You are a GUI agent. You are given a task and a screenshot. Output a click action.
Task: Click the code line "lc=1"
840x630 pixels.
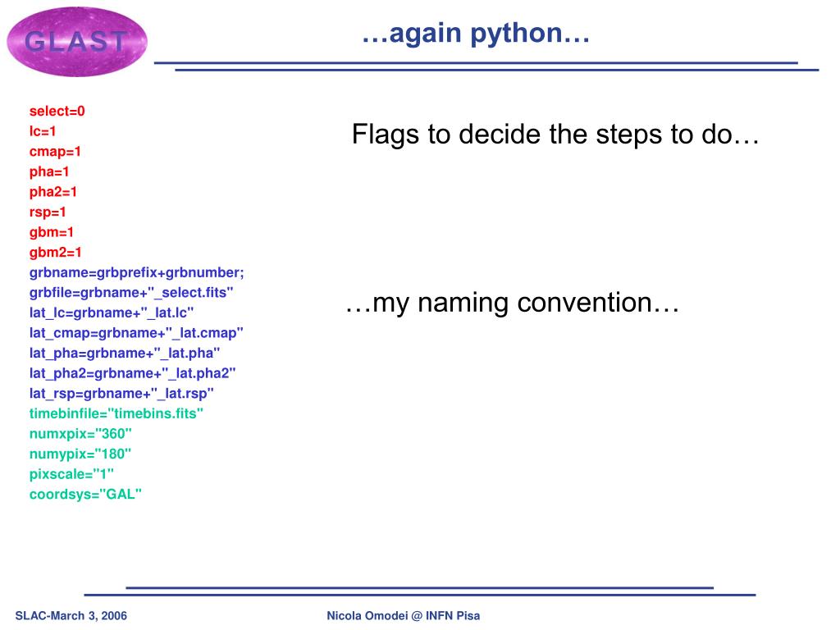point(43,131)
